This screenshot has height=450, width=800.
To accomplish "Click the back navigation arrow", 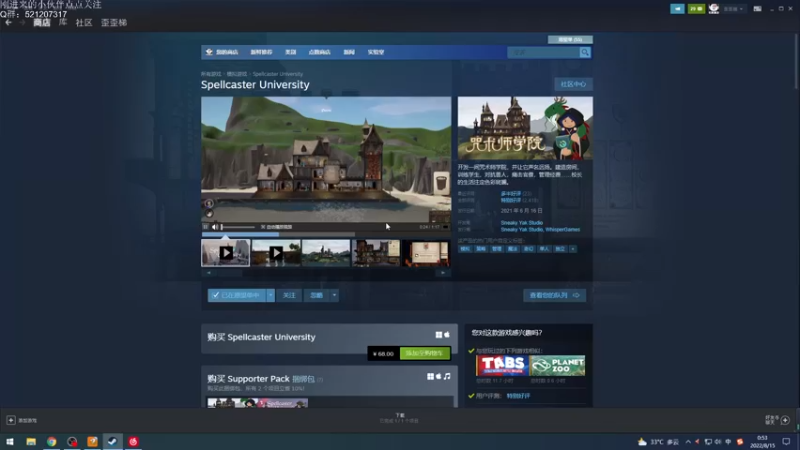I will click(x=8, y=22).
